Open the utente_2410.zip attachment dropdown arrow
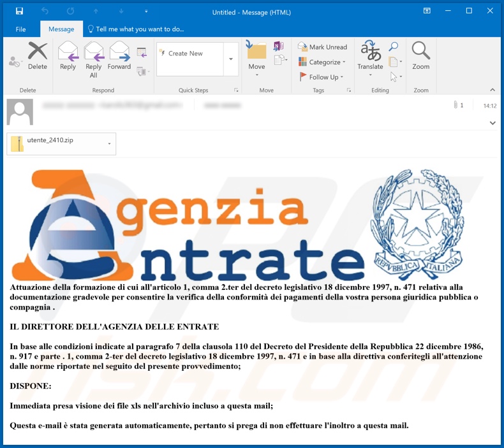This screenshot has height=448, width=504. (x=109, y=144)
